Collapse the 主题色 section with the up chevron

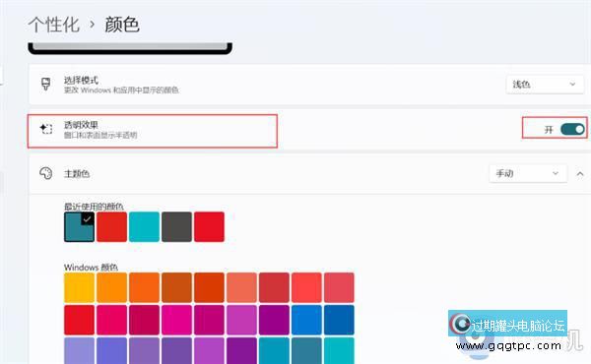580,173
